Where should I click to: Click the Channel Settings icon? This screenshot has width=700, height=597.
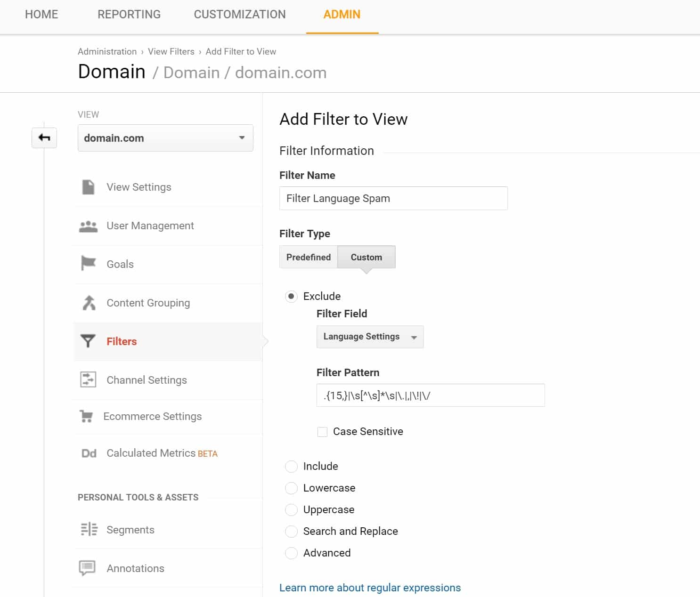click(88, 379)
